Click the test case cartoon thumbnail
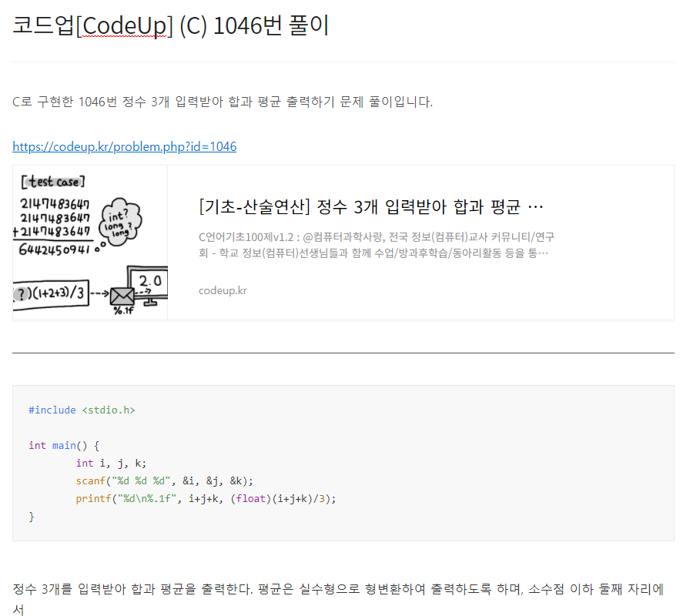Image resolution: width=690 pixels, height=616 pixels. [90, 243]
